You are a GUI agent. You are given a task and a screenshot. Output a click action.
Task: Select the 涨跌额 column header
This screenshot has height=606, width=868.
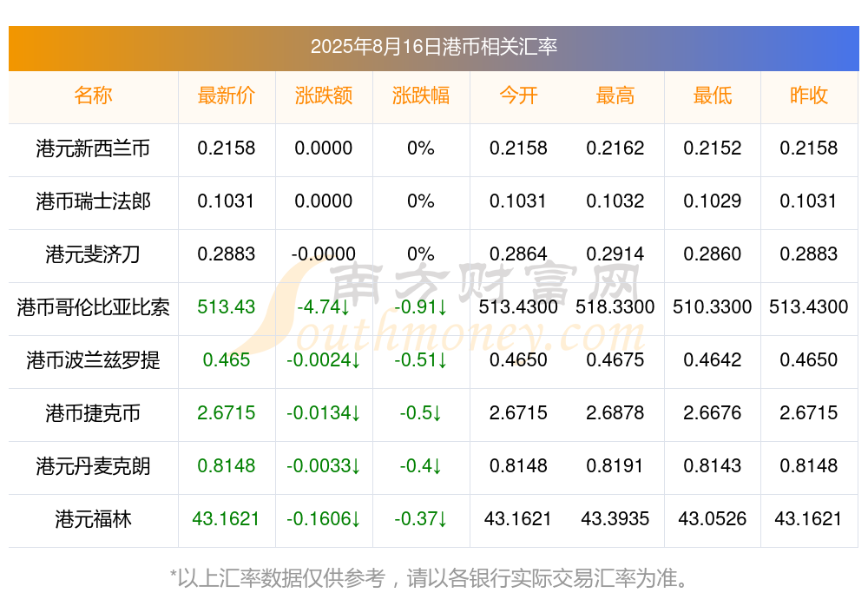[x=323, y=96]
